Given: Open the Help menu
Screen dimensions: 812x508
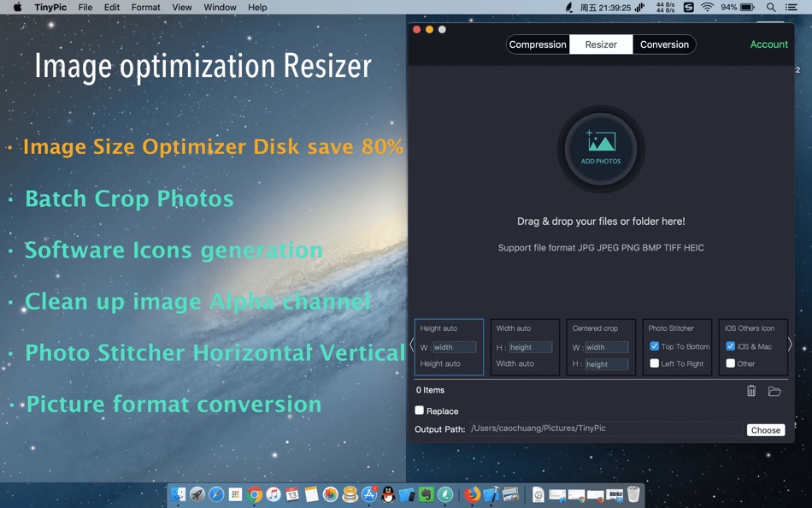Looking at the screenshot, I should click(x=257, y=7).
